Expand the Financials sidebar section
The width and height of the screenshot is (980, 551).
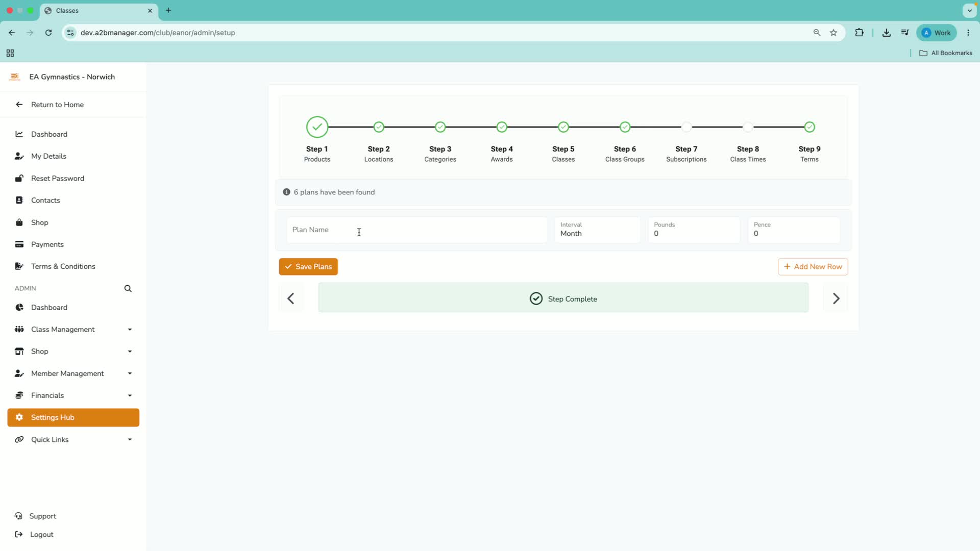point(73,395)
